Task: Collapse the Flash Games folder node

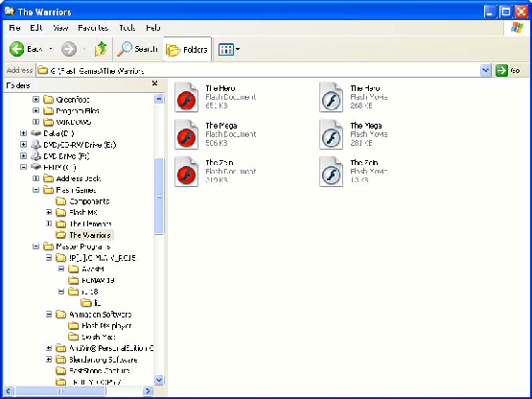Action: [35, 190]
